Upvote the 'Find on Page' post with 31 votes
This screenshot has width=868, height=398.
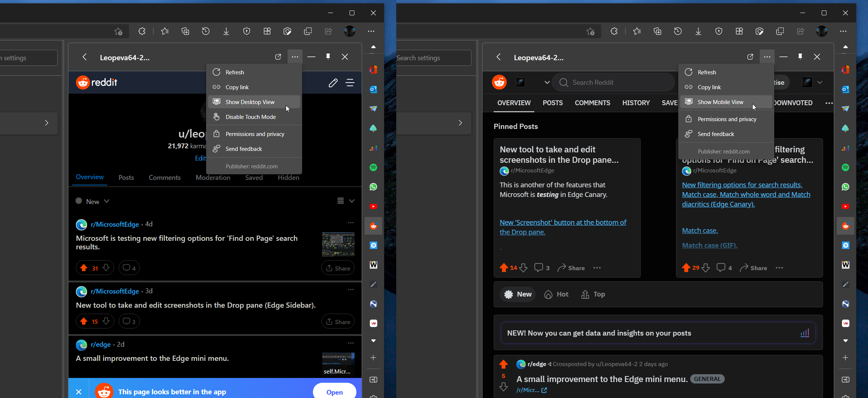tap(84, 268)
